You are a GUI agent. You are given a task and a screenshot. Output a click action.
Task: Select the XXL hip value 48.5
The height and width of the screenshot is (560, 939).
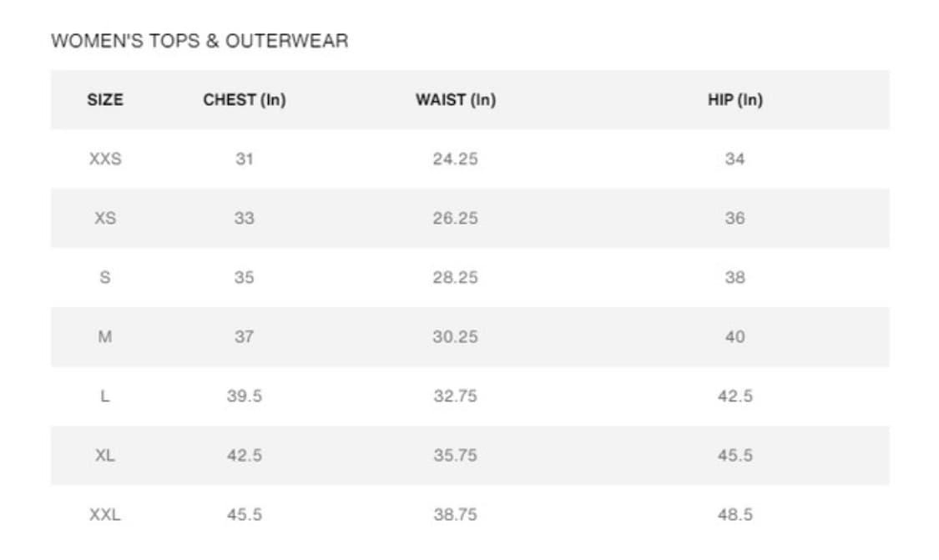click(x=735, y=515)
